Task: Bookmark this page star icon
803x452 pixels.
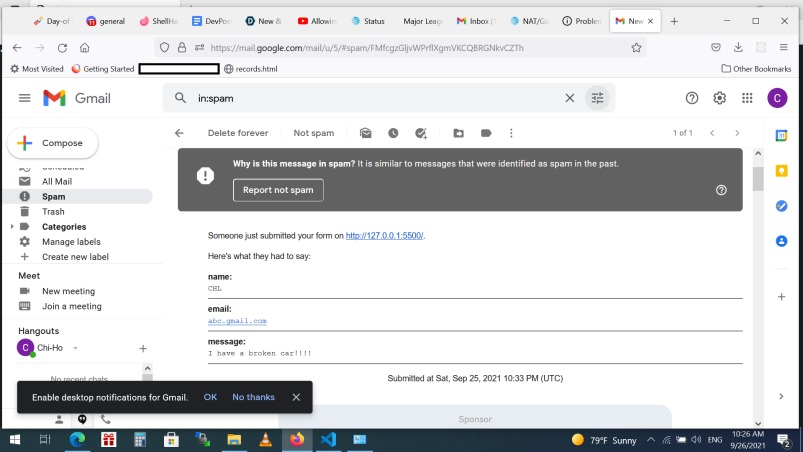Action: (636, 48)
